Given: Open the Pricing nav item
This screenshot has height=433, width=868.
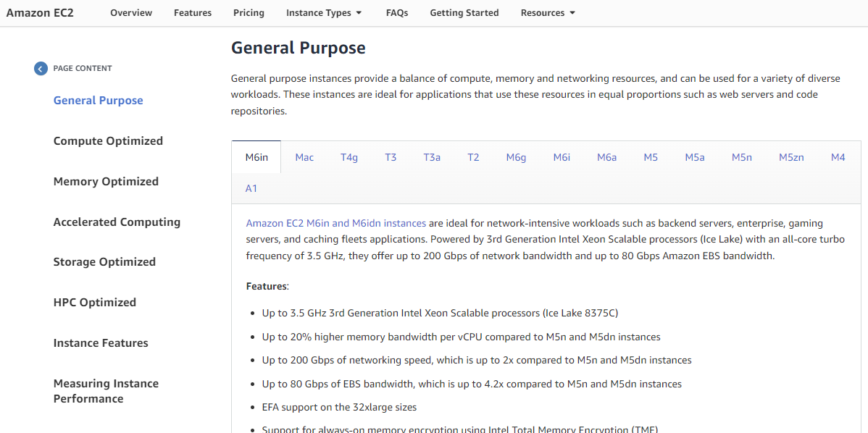Looking at the screenshot, I should point(249,13).
